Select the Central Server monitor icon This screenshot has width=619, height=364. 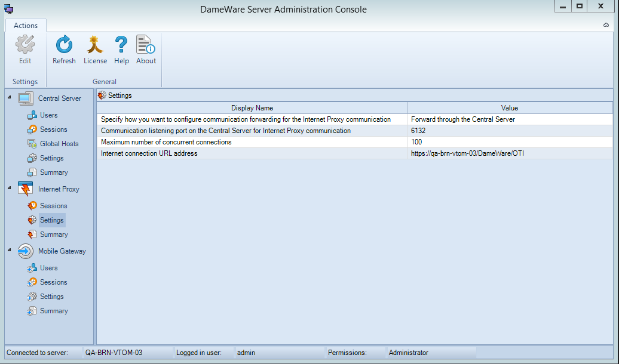[x=26, y=98]
